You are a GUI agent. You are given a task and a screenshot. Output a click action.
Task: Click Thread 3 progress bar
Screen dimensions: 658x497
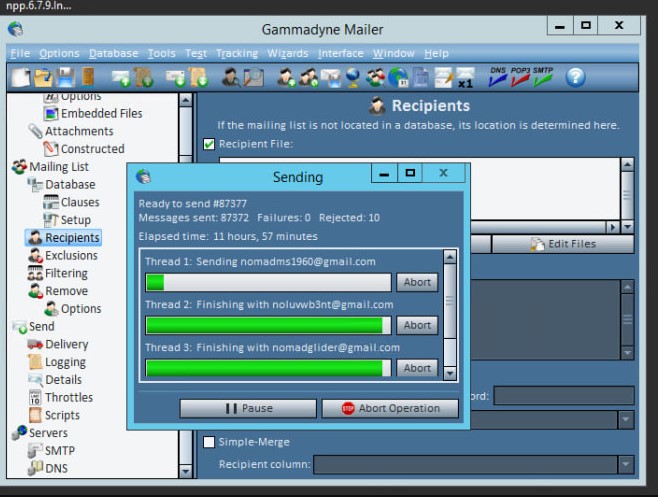tap(268, 368)
